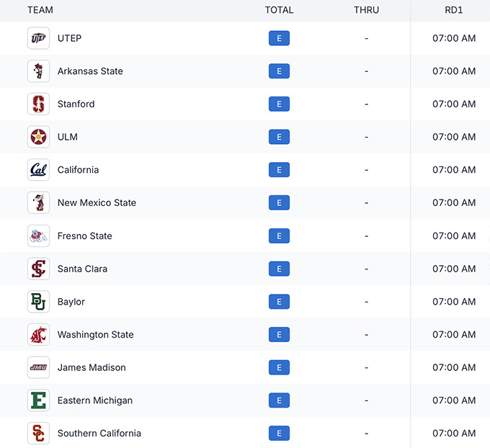Screen dimensions: 490x448
Task: Click New Mexico State's E total badge
Action: point(279,203)
